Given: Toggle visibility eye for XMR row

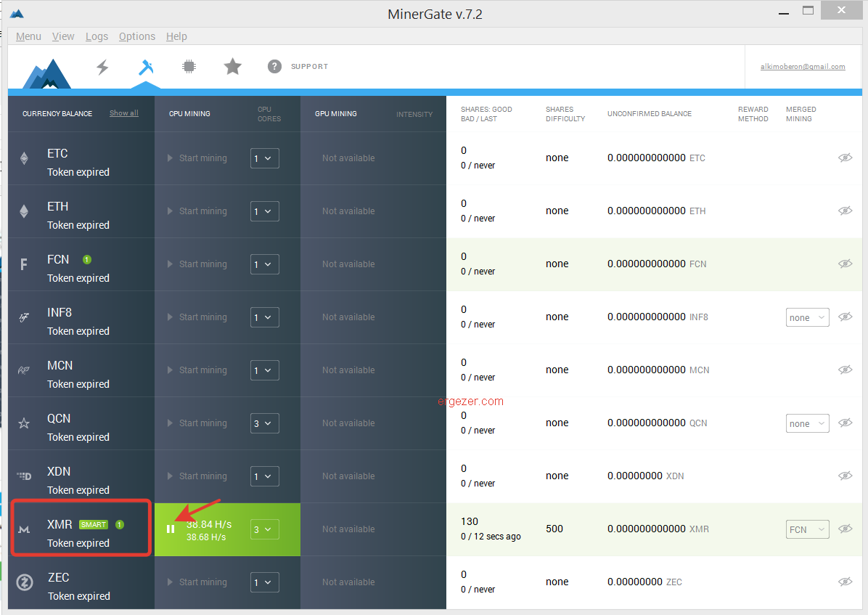Looking at the screenshot, I should [845, 529].
